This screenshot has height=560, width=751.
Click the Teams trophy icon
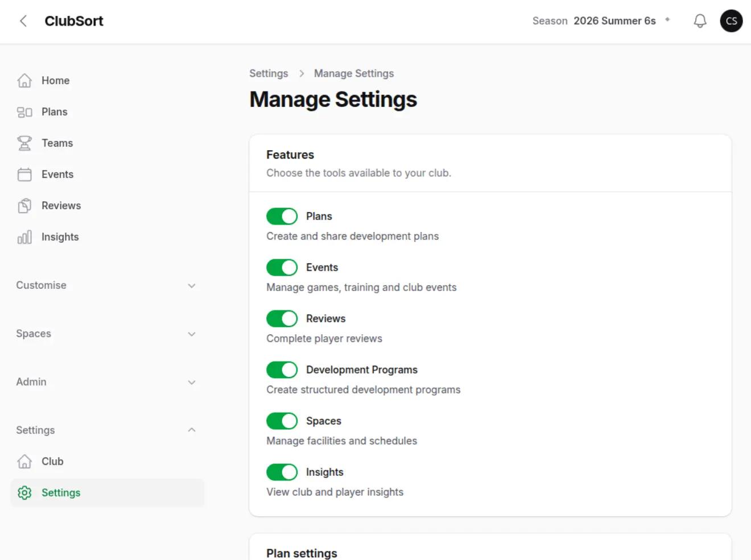click(x=24, y=143)
